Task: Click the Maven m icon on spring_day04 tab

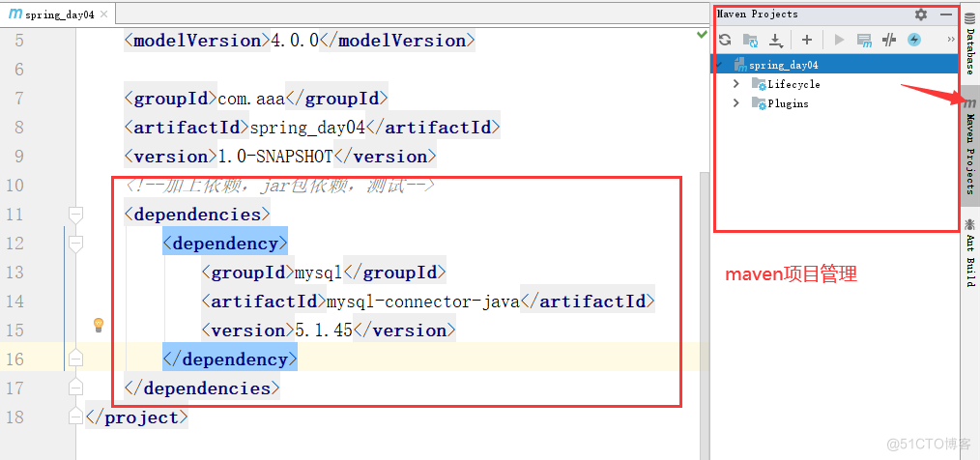Action: 15,14
